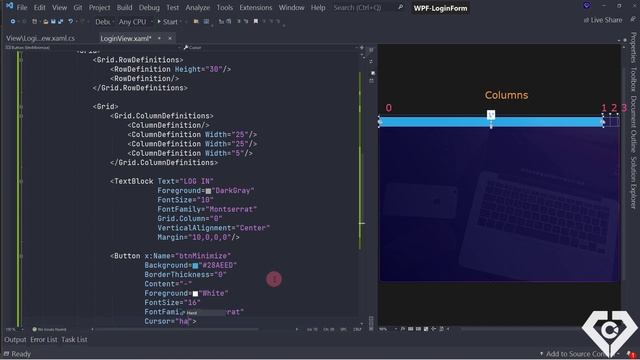
Task: Open the editor zoom percentage dropdown
Action: [x=14, y=329]
